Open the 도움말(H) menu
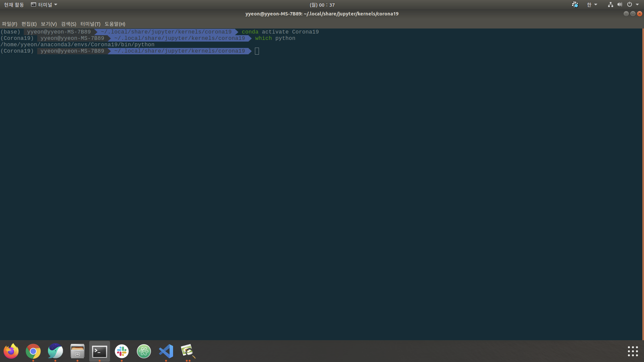The width and height of the screenshot is (644, 362). [115, 24]
